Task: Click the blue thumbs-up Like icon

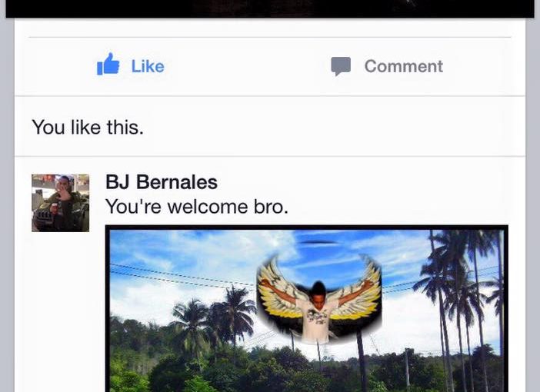Action: pos(108,64)
